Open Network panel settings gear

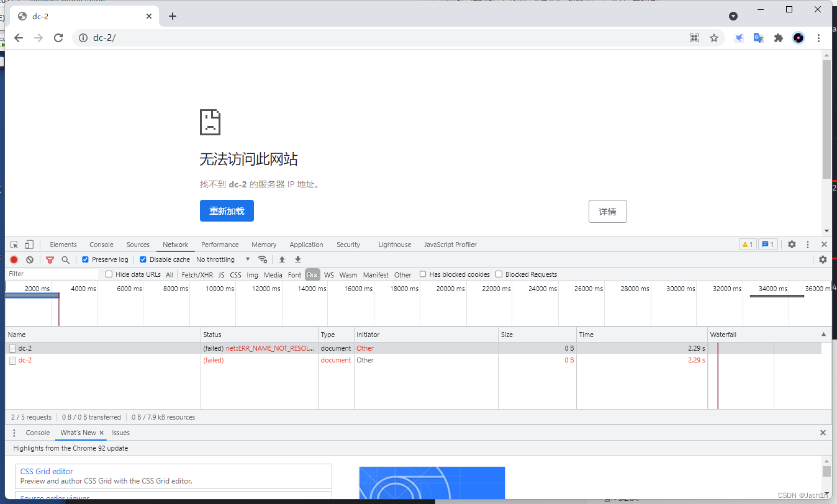[823, 259]
